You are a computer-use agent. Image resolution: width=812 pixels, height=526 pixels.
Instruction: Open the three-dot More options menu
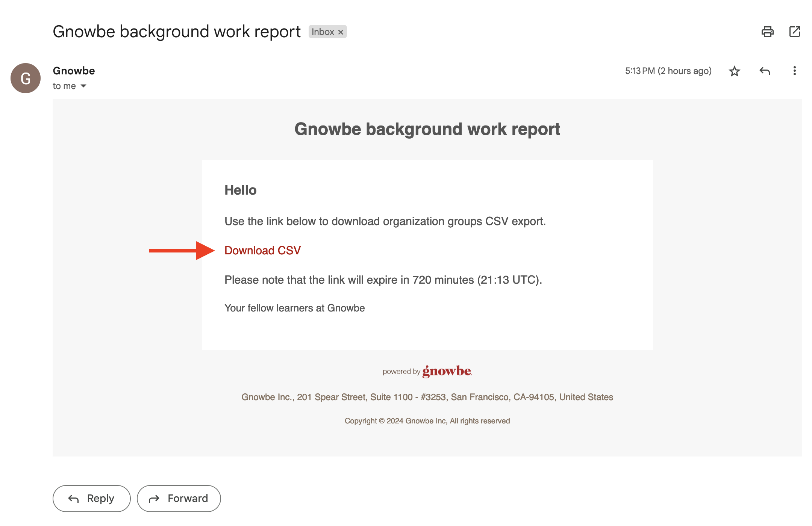794,71
